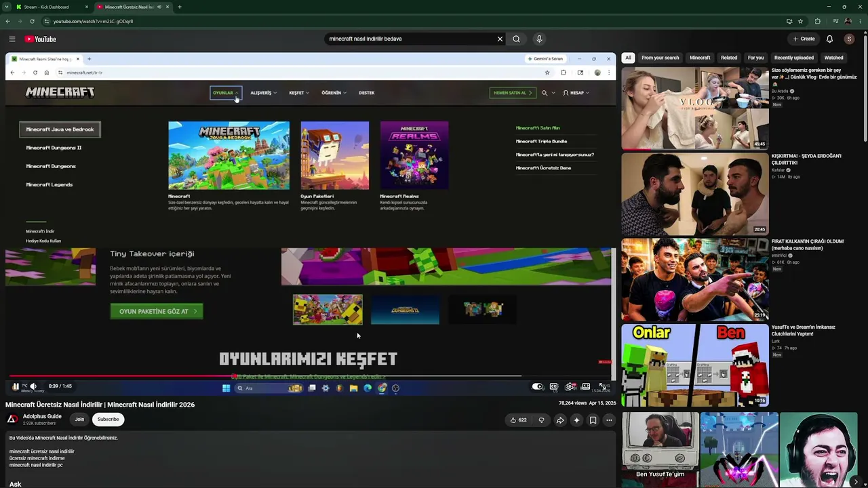Show Watched videos chip

coord(833,58)
